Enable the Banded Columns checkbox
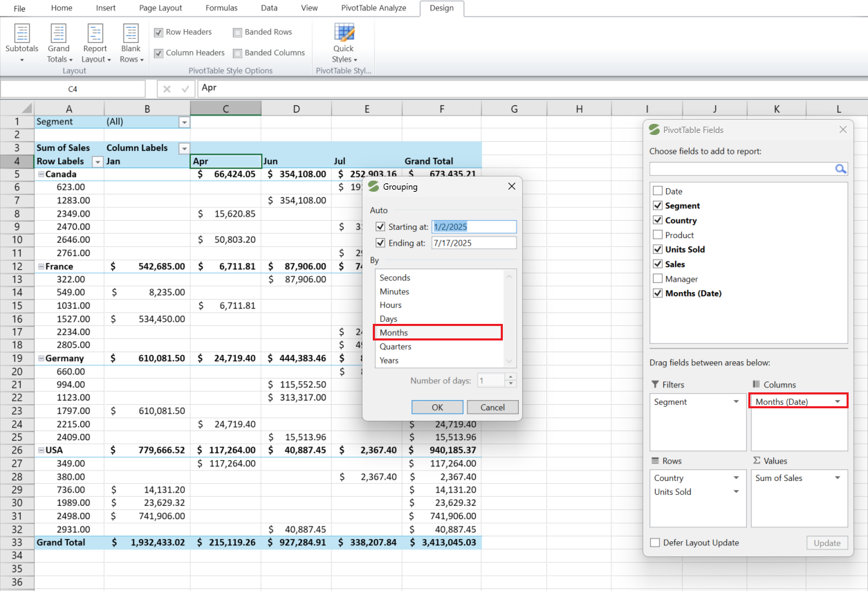This screenshot has width=868, height=591. (x=238, y=53)
